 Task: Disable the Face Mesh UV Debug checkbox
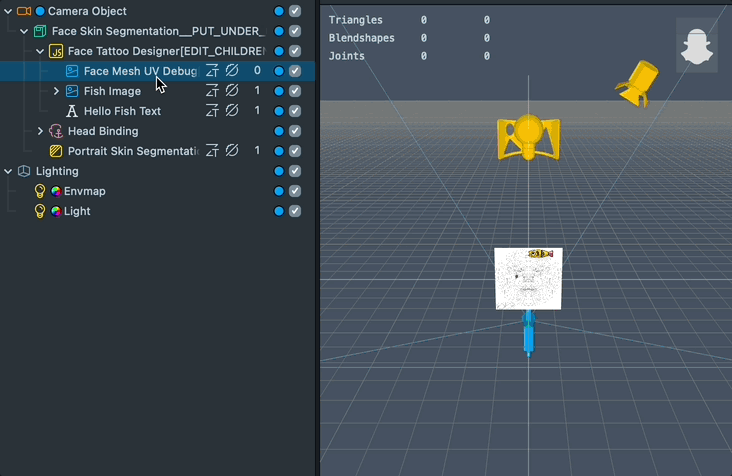295,71
